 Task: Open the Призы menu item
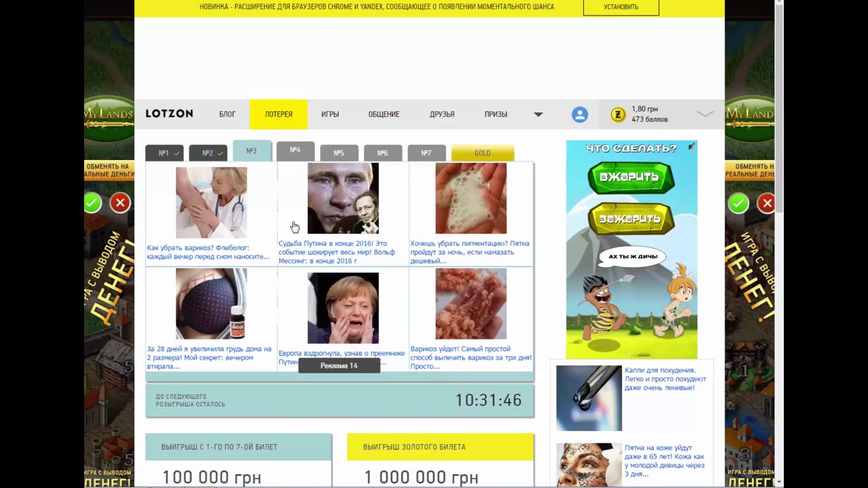496,115
